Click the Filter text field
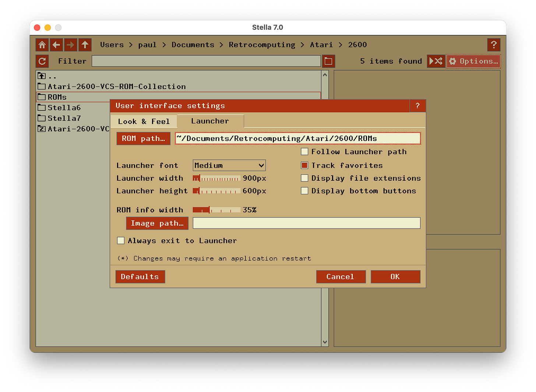The width and height of the screenshot is (536, 392). [206, 61]
